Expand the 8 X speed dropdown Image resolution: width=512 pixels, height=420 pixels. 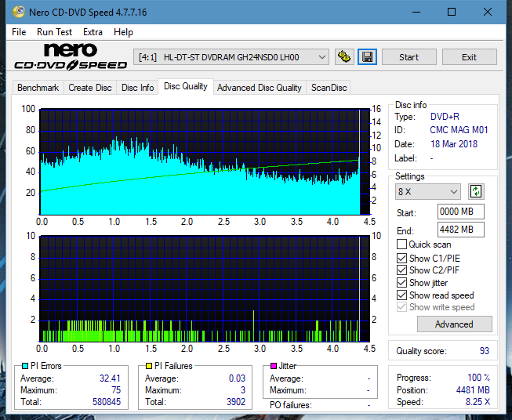[x=428, y=191]
